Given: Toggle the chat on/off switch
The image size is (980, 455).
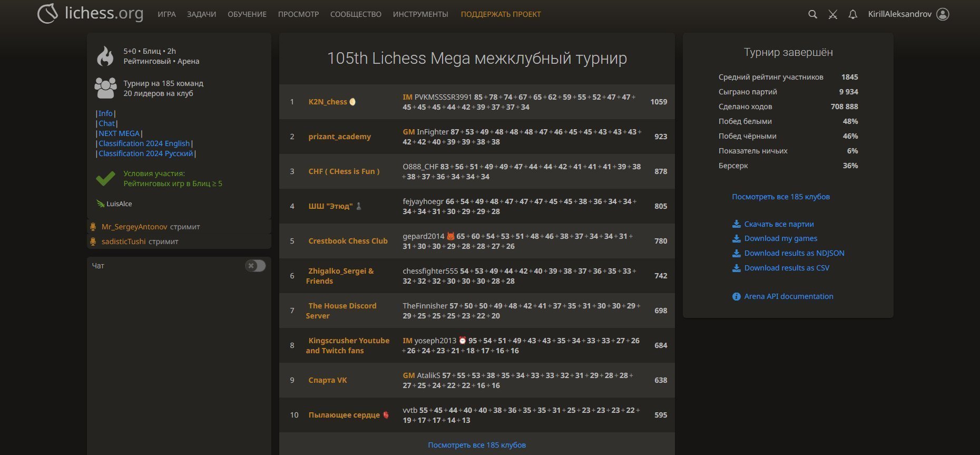Looking at the screenshot, I should [255, 266].
